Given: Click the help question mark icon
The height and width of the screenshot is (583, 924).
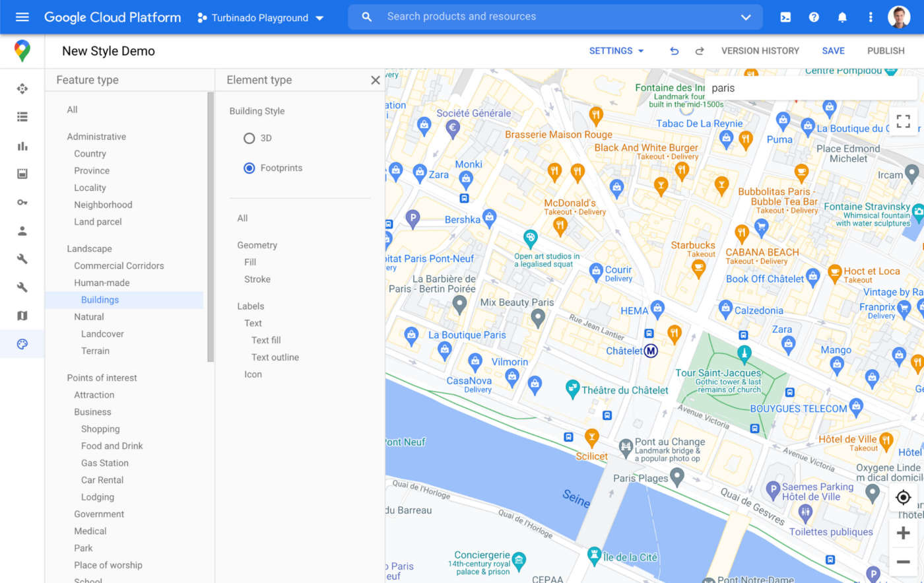Looking at the screenshot, I should point(813,17).
